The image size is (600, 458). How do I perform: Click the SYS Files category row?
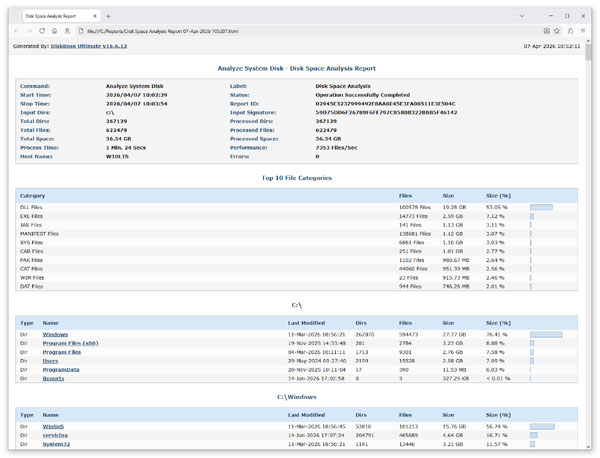coord(297,243)
